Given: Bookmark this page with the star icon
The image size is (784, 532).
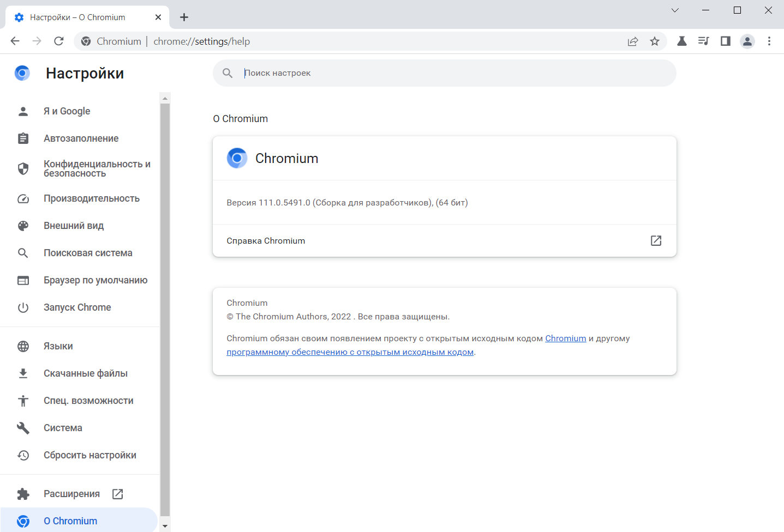Looking at the screenshot, I should [655, 41].
